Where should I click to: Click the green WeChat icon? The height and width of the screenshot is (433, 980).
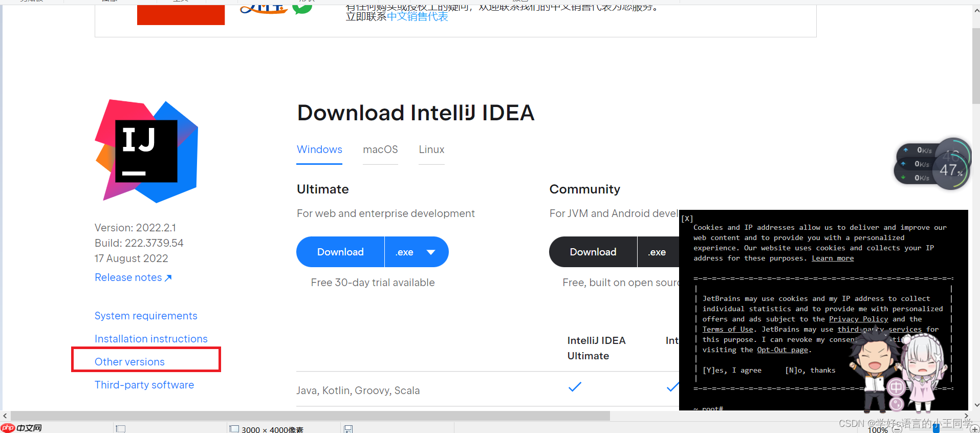pos(302,8)
